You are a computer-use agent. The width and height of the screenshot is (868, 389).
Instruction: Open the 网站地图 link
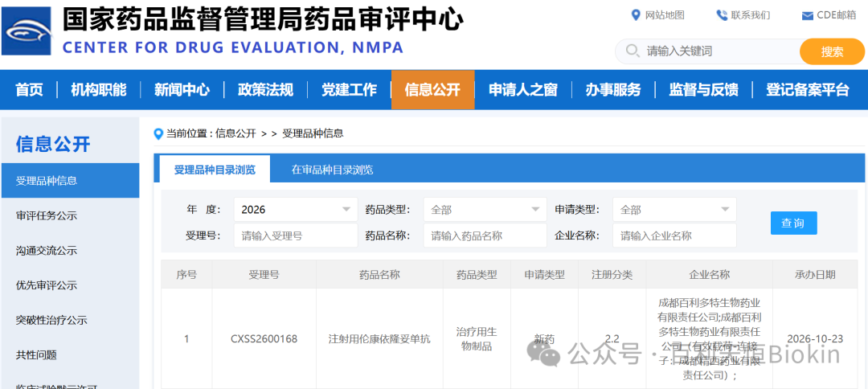[665, 15]
